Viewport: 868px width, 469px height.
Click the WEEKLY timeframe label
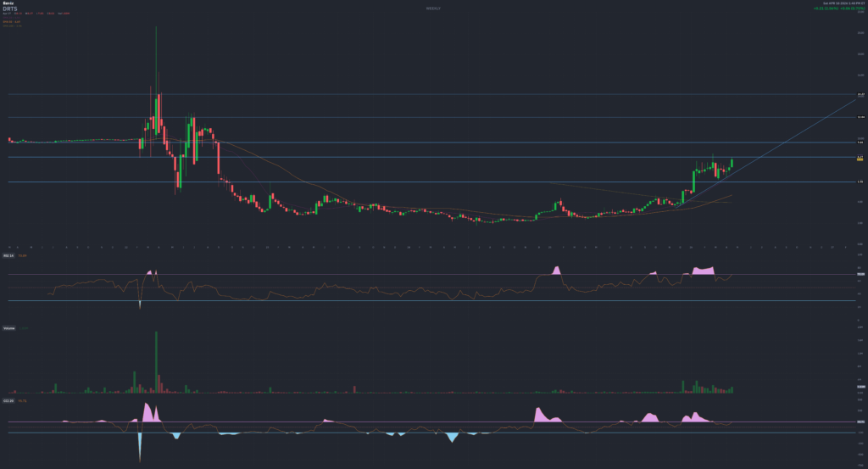coord(433,8)
